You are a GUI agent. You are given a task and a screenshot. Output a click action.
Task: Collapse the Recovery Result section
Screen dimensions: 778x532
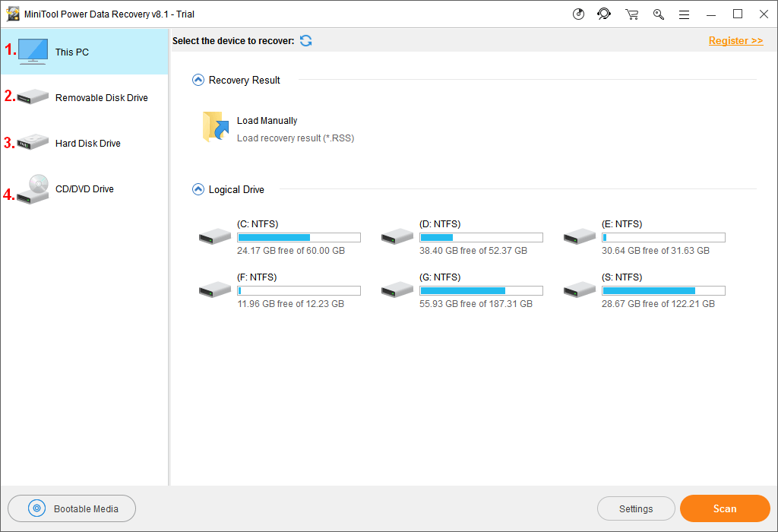coord(198,79)
